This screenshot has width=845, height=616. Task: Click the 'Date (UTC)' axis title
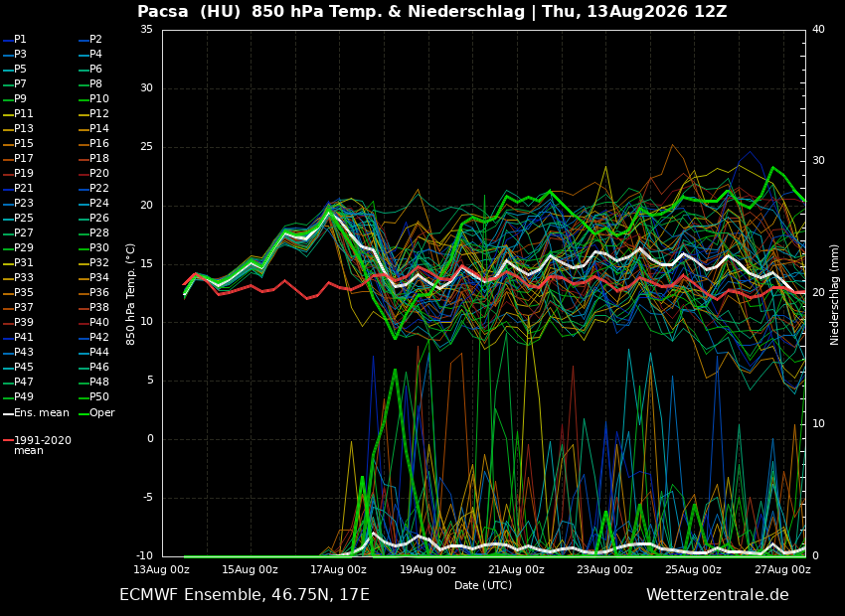click(x=483, y=585)
